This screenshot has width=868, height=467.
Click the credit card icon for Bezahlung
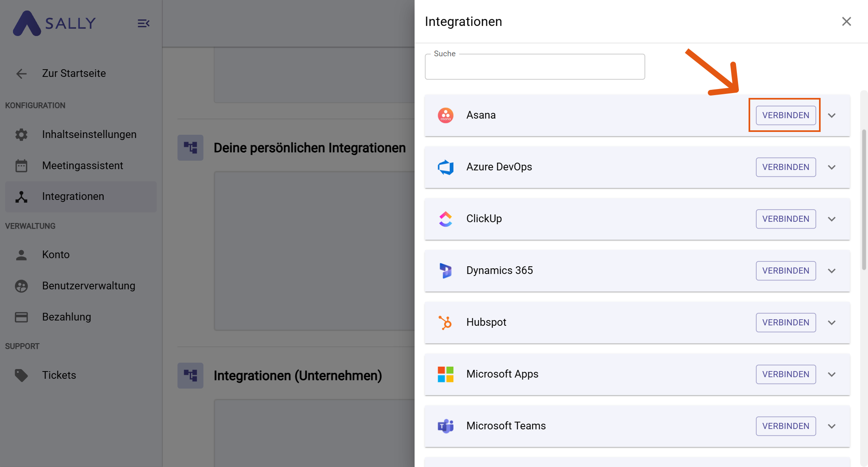21,317
